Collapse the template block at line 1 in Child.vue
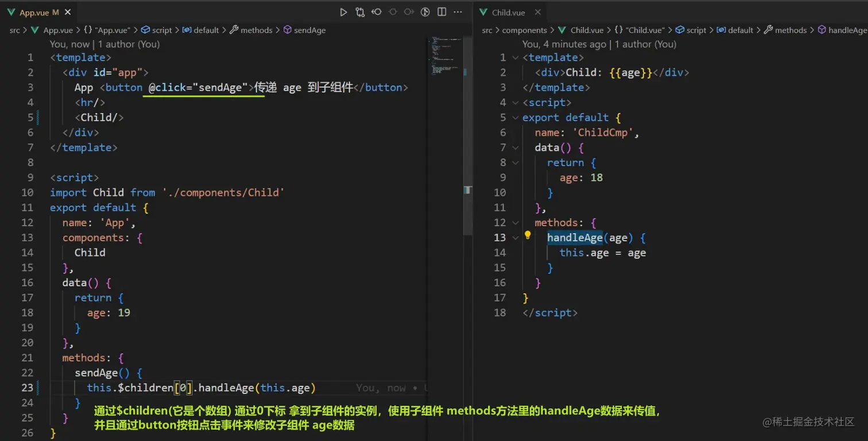868x441 pixels. [x=515, y=57]
